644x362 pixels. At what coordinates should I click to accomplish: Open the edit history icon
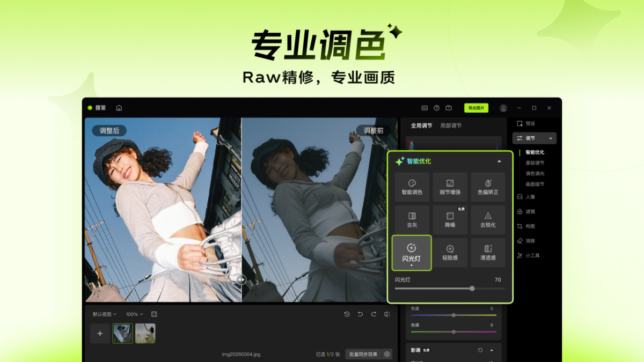347,314
